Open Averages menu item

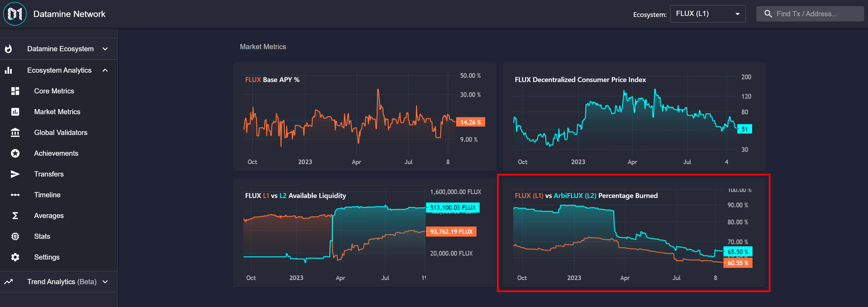pyautogui.click(x=59, y=216)
